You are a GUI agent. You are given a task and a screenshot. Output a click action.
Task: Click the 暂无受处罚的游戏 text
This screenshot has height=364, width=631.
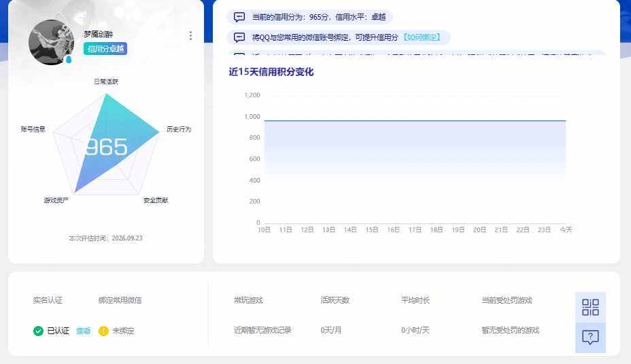[x=510, y=330]
